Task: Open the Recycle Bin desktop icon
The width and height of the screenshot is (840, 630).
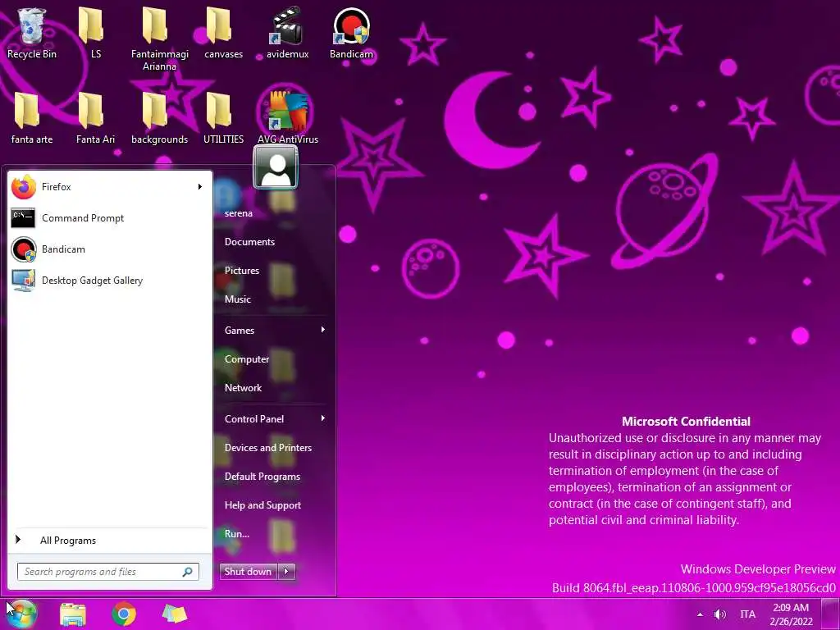Action: pyautogui.click(x=32, y=33)
